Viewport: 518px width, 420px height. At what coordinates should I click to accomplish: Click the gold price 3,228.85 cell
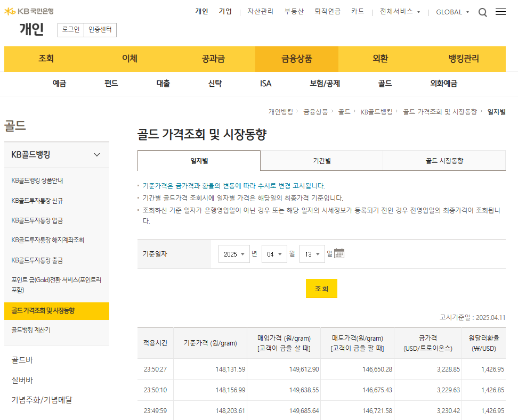(428, 369)
